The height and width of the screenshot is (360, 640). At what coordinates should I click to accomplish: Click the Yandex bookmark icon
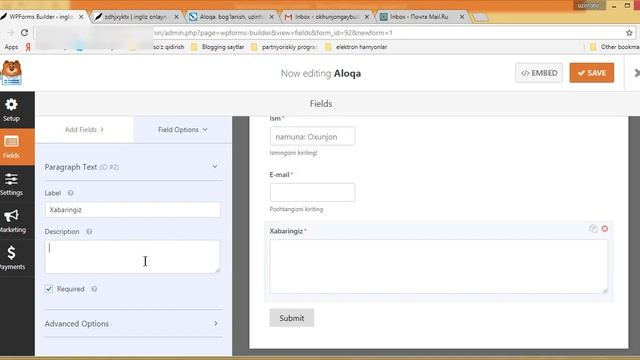(x=28, y=47)
